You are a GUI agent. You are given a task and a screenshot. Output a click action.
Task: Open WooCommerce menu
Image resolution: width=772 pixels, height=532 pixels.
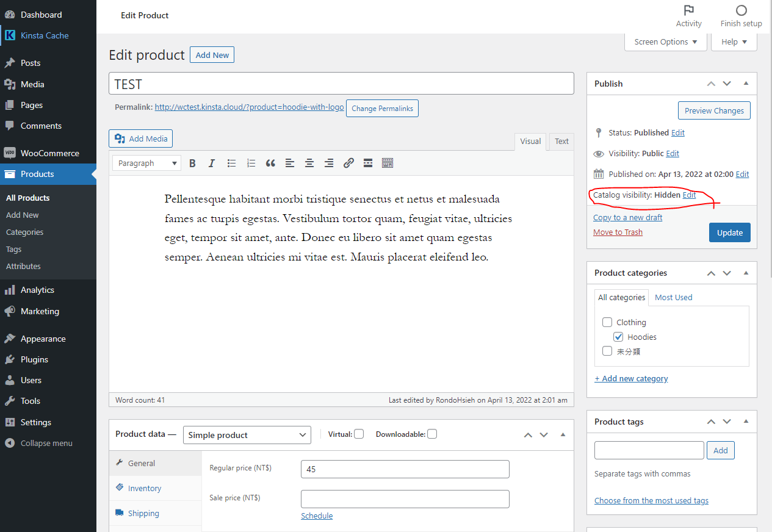(48, 153)
